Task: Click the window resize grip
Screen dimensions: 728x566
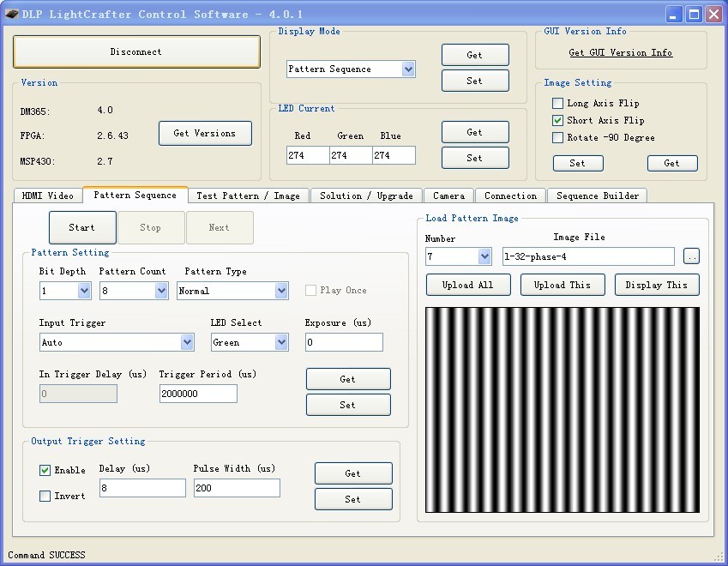Action: coord(720,557)
